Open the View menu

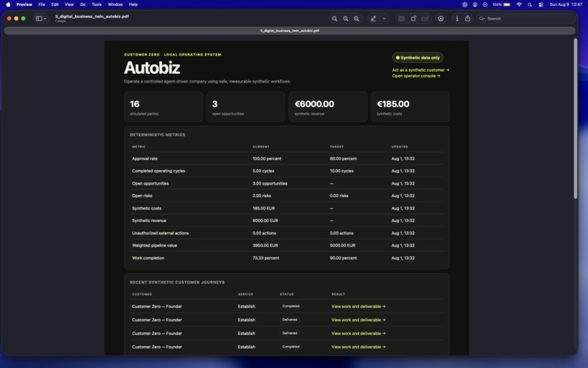(x=69, y=4)
